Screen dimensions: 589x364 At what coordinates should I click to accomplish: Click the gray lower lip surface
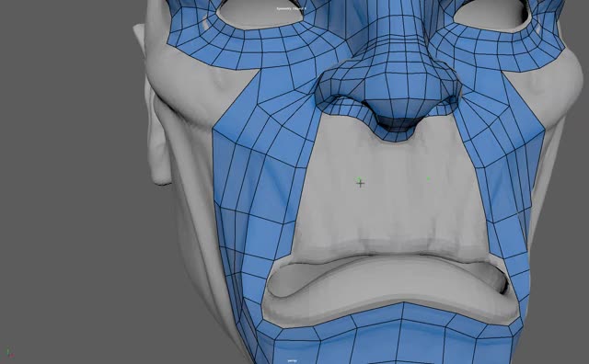[387, 285]
